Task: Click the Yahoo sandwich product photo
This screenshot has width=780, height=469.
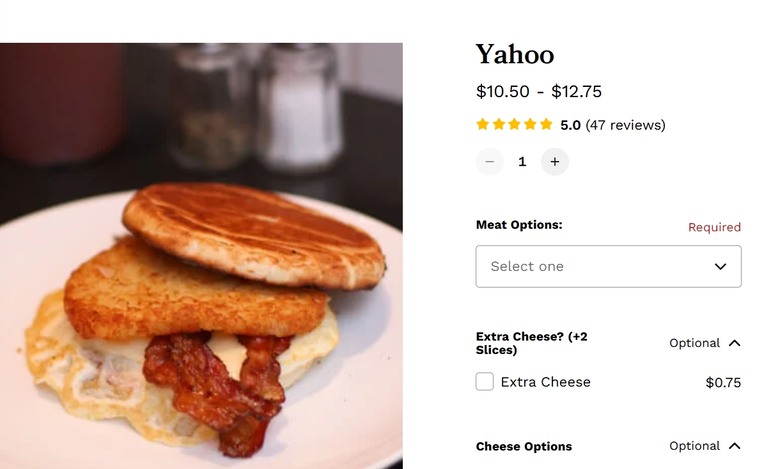Action: click(201, 256)
